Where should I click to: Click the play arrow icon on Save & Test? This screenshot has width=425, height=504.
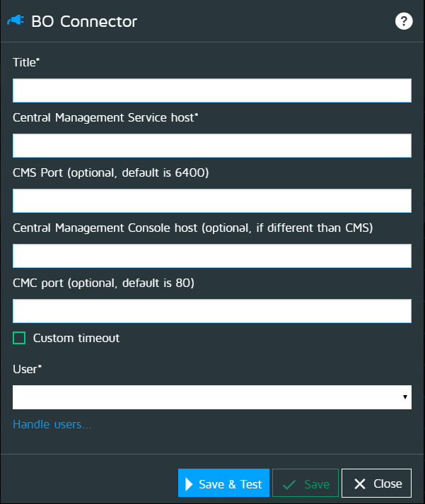[x=189, y=484]
